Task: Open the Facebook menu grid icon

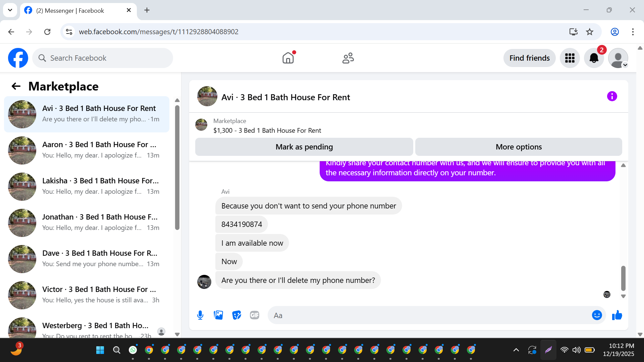Action: pos(570,58)
